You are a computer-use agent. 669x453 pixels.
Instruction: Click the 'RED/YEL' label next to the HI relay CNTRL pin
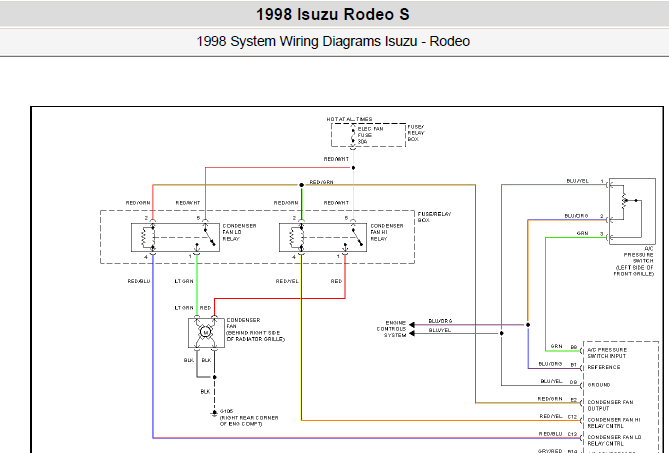(551, 416)
